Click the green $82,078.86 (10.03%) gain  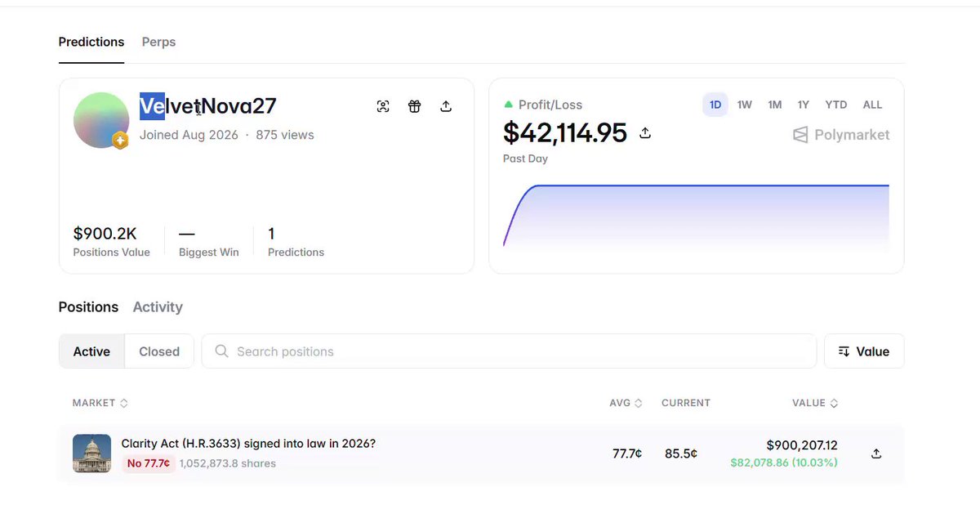[784, 463]
